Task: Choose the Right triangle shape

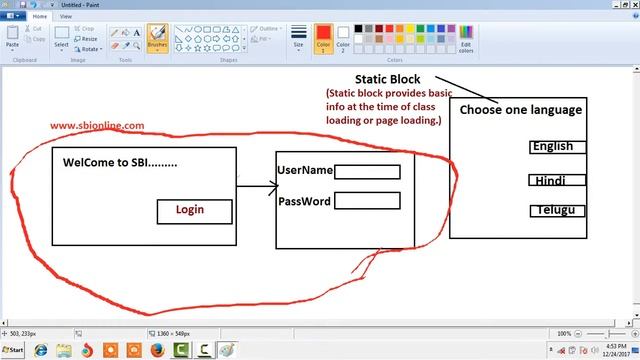Action: pyautogui.click(x=179, y=39)
